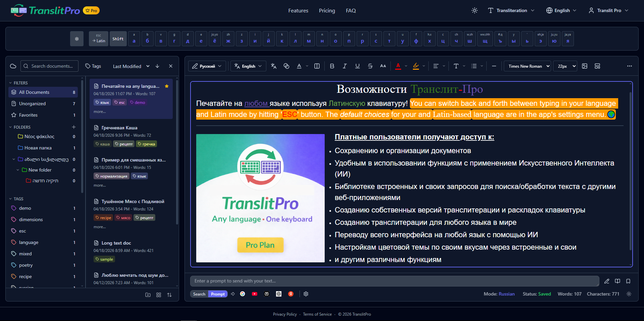Switch to Search mode

click(199, 294)
